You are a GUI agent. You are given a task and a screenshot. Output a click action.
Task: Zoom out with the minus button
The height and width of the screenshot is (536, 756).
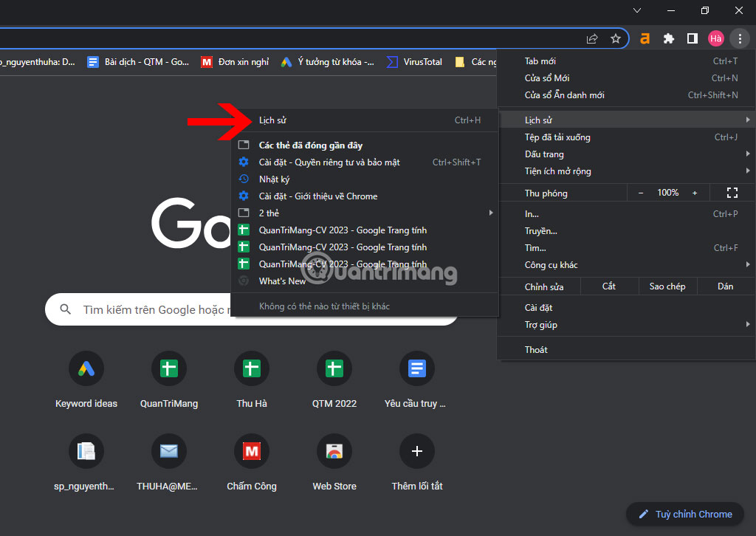point(640,193)
